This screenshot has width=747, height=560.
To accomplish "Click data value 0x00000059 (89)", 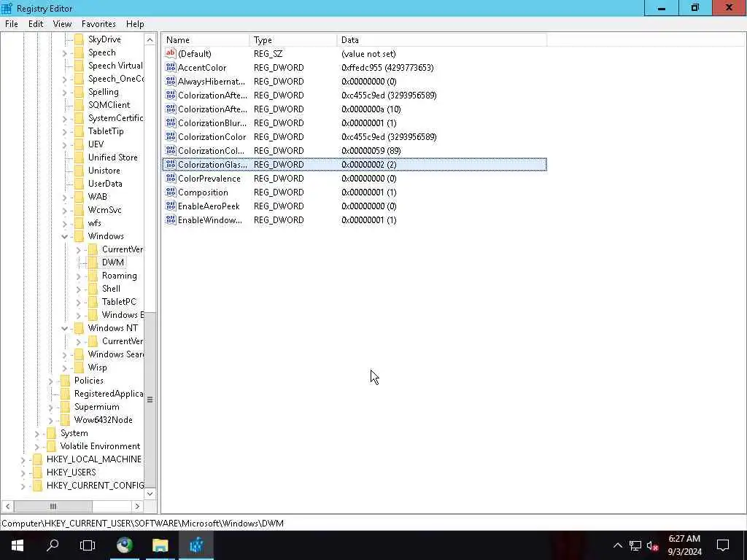I will [371, 151].
